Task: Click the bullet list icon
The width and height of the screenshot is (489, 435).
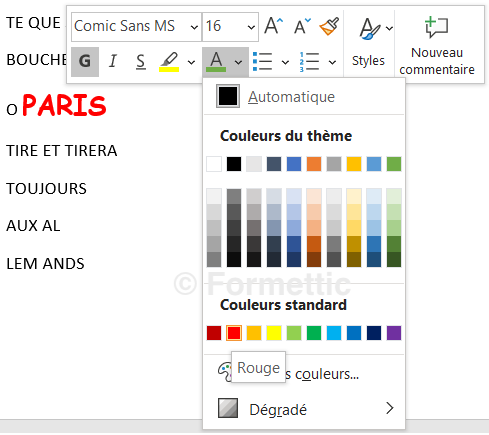Action: coord(263,62)
